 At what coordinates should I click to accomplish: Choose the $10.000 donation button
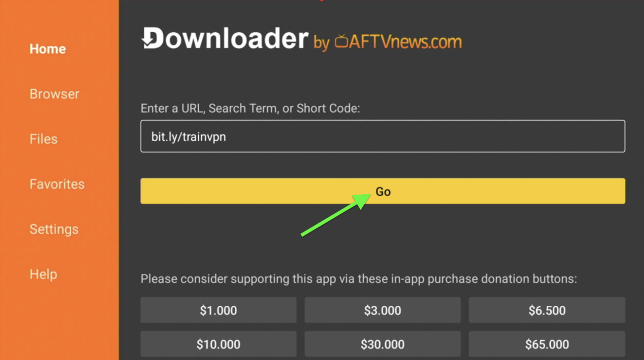(x=218, y=344)
